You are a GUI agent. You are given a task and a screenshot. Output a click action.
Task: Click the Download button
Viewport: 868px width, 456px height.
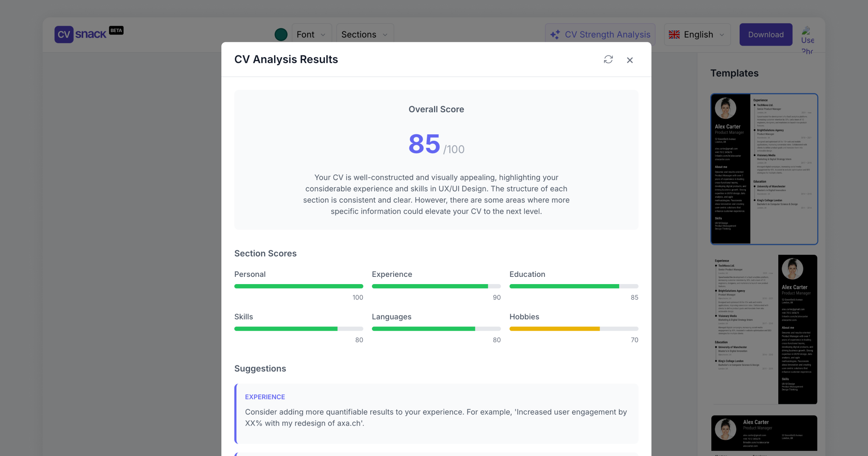tap(766, 34)
